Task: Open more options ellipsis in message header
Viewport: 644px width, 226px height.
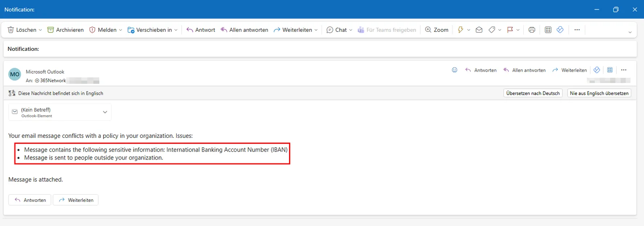Action: click(x=623, y=70)
